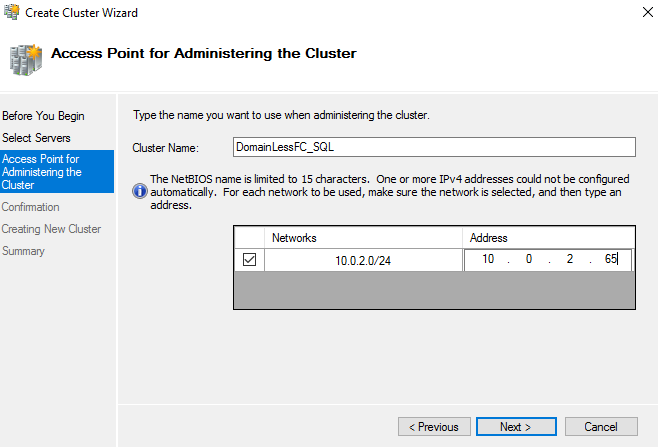Click the blue information icon
This screenshot has height=447, width=658.
click(x=140, y=191)
